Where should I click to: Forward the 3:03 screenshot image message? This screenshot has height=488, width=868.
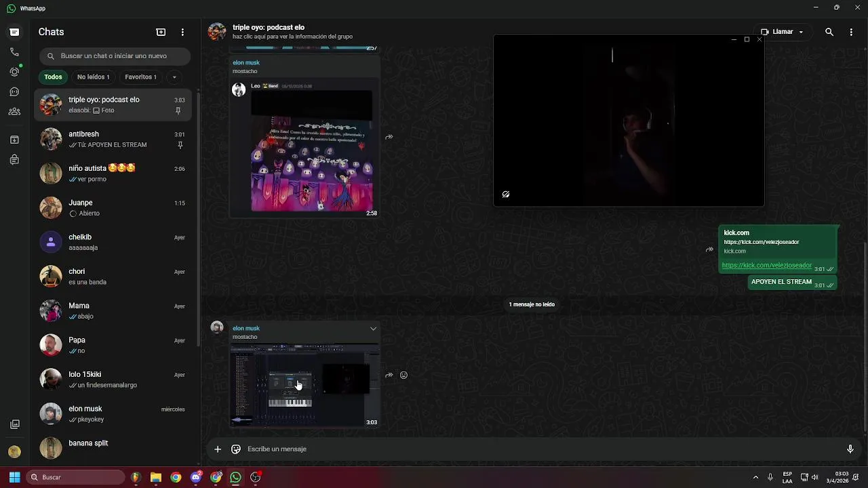click(389, 375)
